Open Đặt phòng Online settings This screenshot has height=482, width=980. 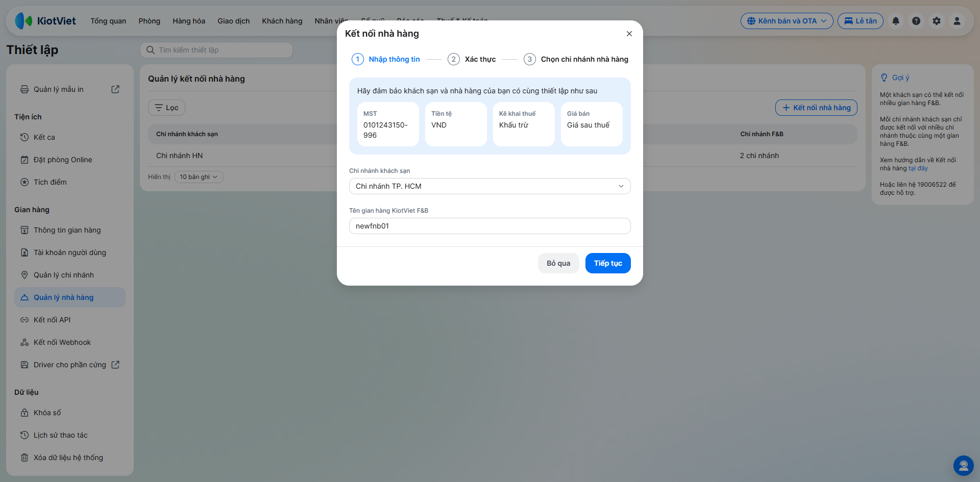pos(70,160)
